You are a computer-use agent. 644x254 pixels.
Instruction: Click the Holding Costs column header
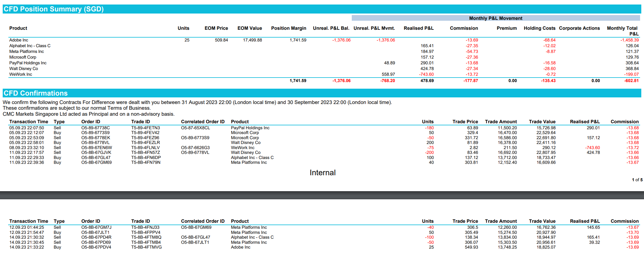click(539, 28)
